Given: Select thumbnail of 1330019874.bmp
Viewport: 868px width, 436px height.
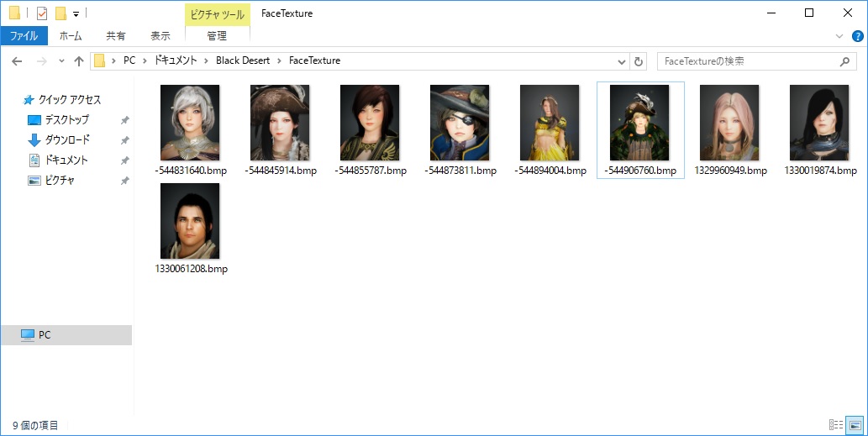Looking at the screenshot, I should click(819, 123).
